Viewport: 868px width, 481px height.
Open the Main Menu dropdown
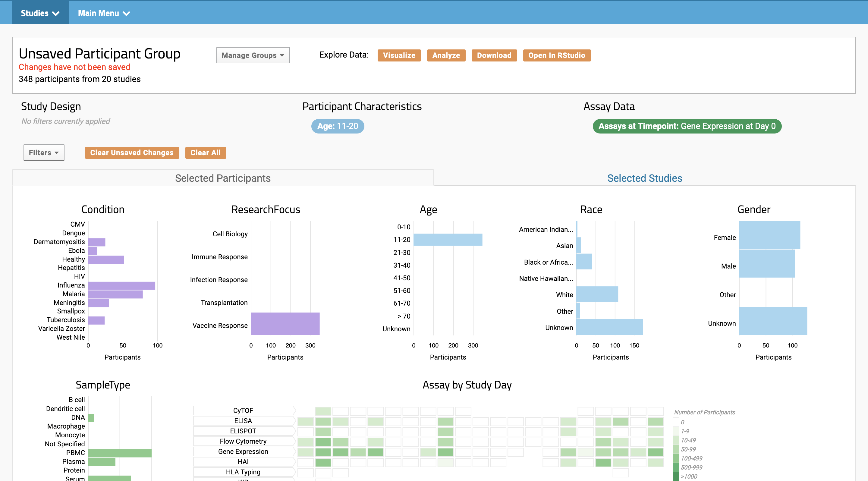pos(104,13)
